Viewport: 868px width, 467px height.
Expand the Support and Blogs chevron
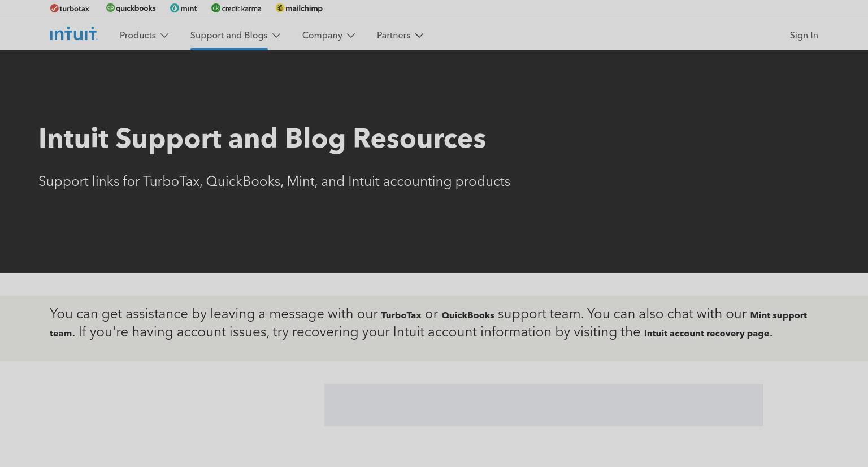click(x=276, y=36)
